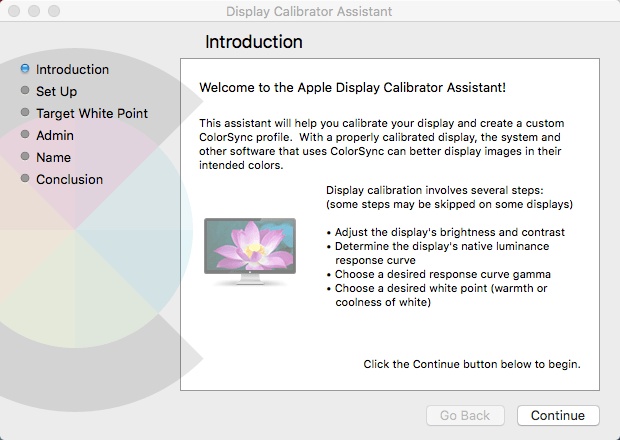Image resolution: width=620 pixels, height=440 pixels.
Task: Select the Target White Point step label
Action: point(92,114)
